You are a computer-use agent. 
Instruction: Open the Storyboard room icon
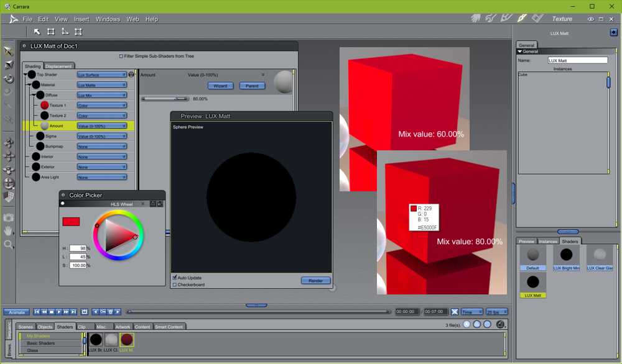(506, 18)
